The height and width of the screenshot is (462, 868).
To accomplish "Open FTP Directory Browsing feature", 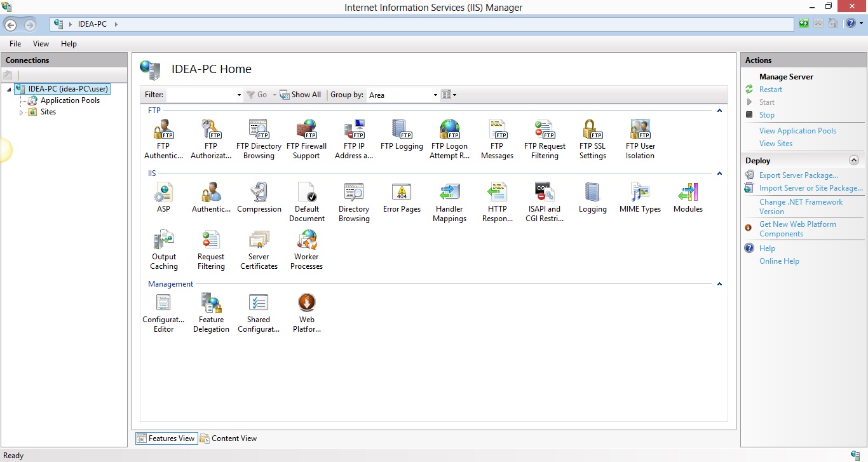I will coord(259,139).
